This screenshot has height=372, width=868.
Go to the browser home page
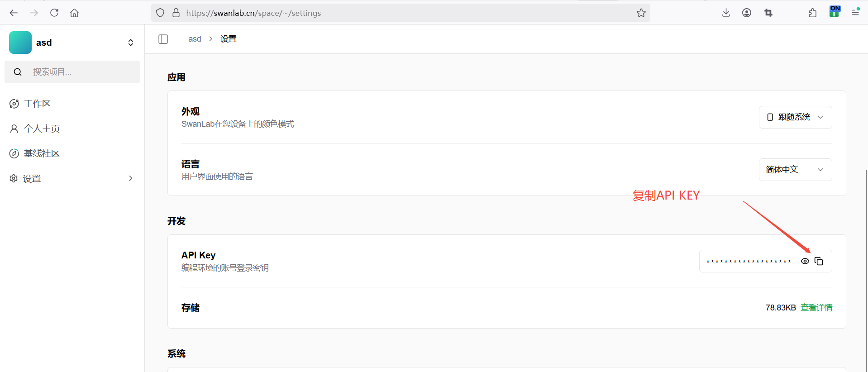(74, 13)
